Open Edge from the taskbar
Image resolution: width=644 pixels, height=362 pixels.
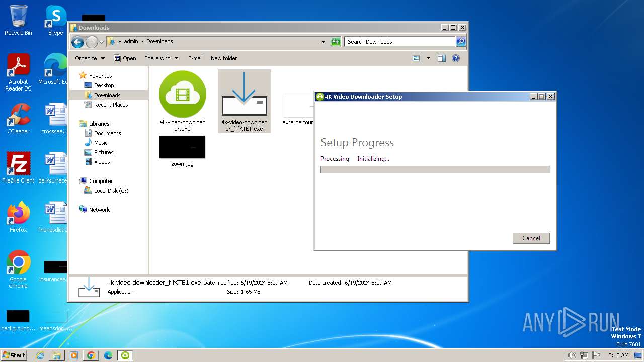[108, 355]
